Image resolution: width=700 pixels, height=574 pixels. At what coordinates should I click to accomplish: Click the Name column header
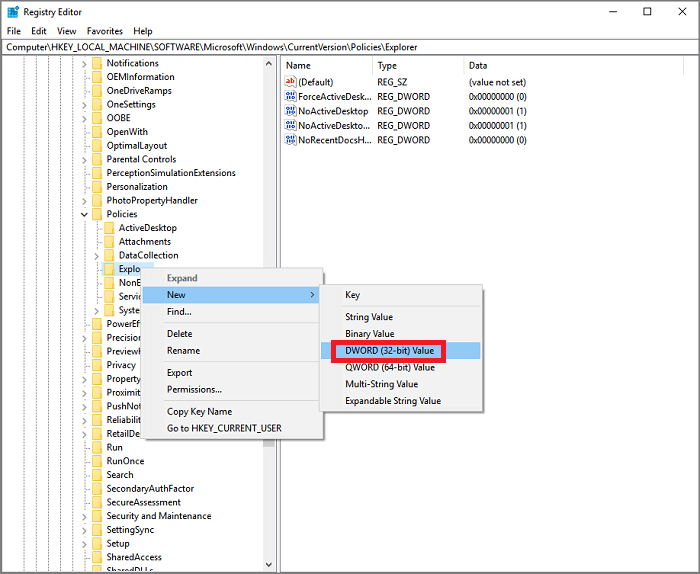pos(325,65)
